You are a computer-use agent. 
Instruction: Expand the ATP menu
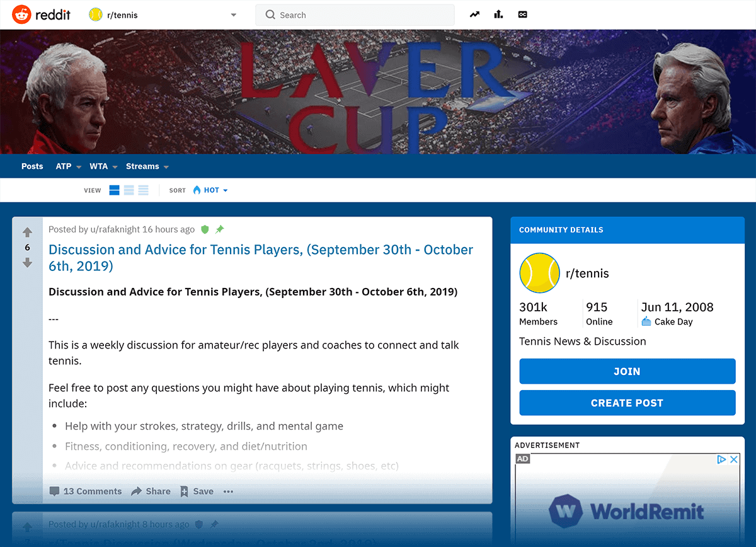[69, 166]
